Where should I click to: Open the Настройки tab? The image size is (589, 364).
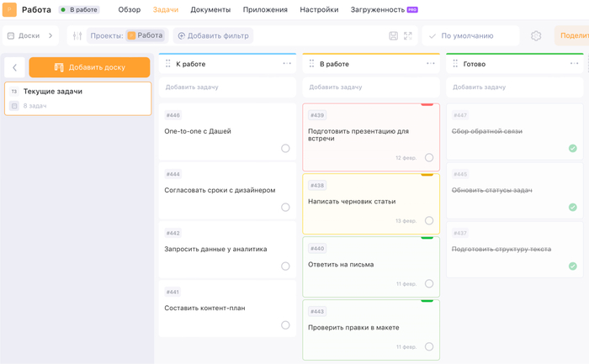tap(319, 10)
